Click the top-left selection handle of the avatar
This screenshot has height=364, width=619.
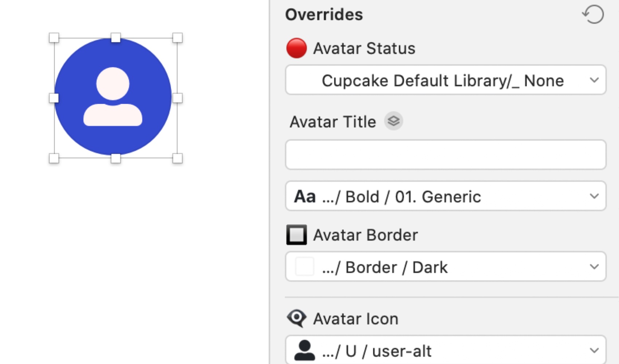tap(54, 38)
